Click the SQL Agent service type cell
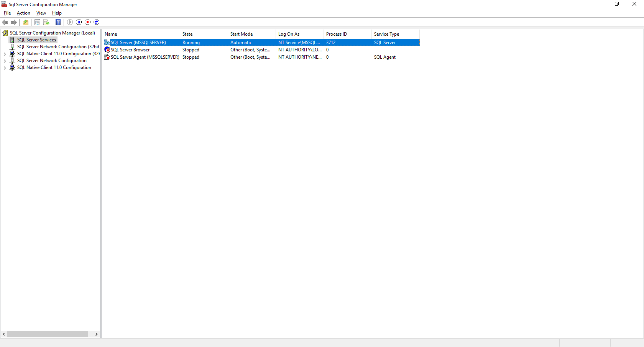 [385, 57]
